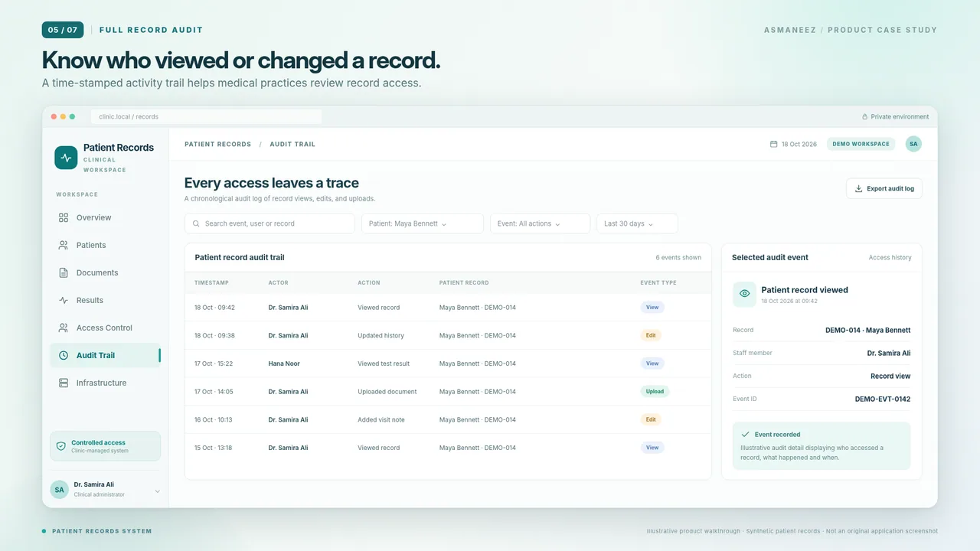The height and width of the screenshot is (551, 980).
Task: Select Documents in the sidebar
Action: coord(106,272)
